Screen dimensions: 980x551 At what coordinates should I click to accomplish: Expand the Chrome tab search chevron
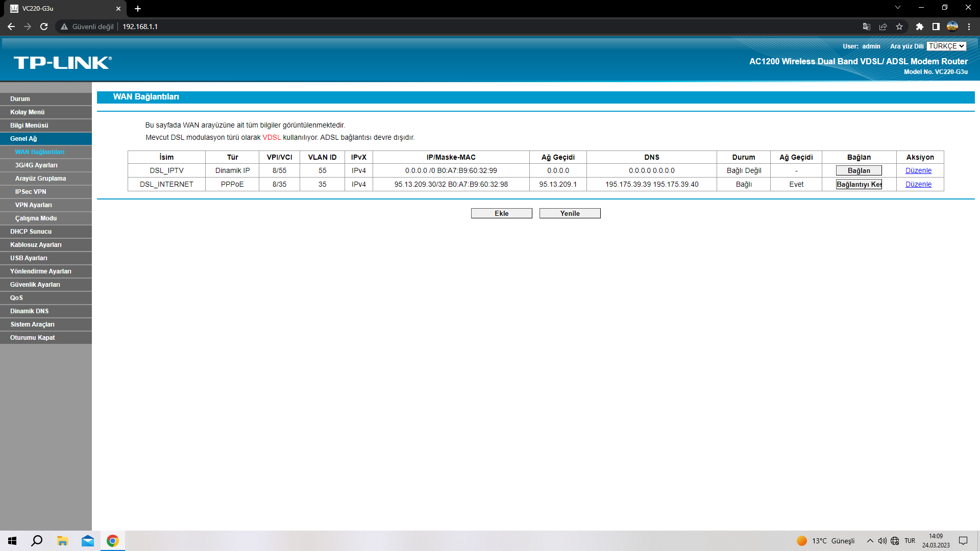point(898,8)
